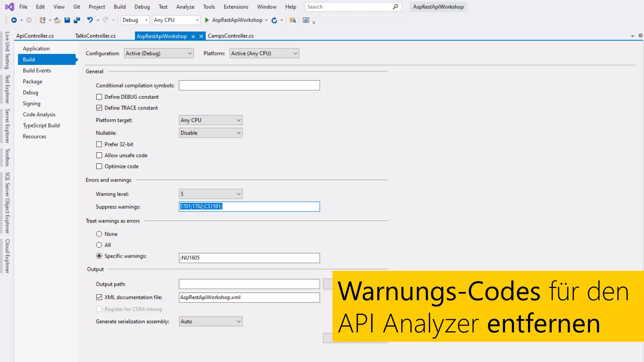
Task: Expand the Undo history dropdown arrow
Action: tap(98, 20)
